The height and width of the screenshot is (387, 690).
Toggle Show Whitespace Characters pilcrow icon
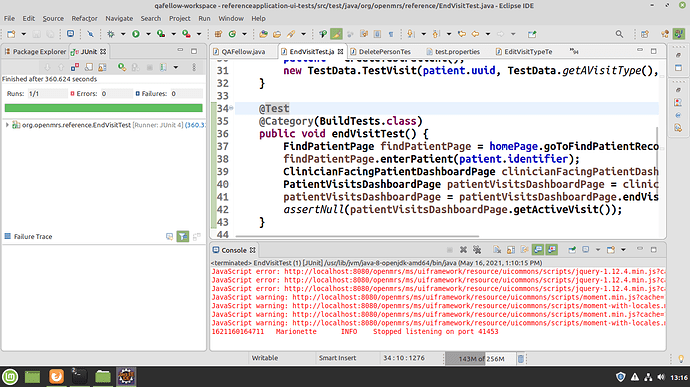coord(391,34)
